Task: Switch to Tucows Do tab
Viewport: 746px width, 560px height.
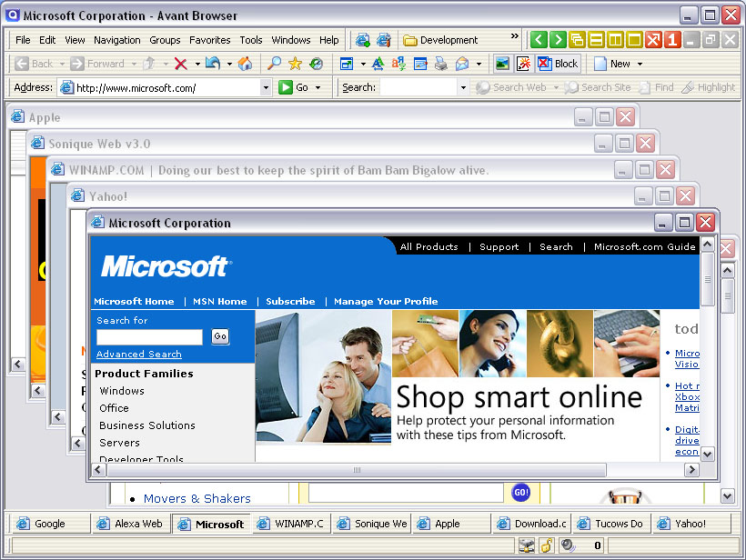Action: [612, 524]
